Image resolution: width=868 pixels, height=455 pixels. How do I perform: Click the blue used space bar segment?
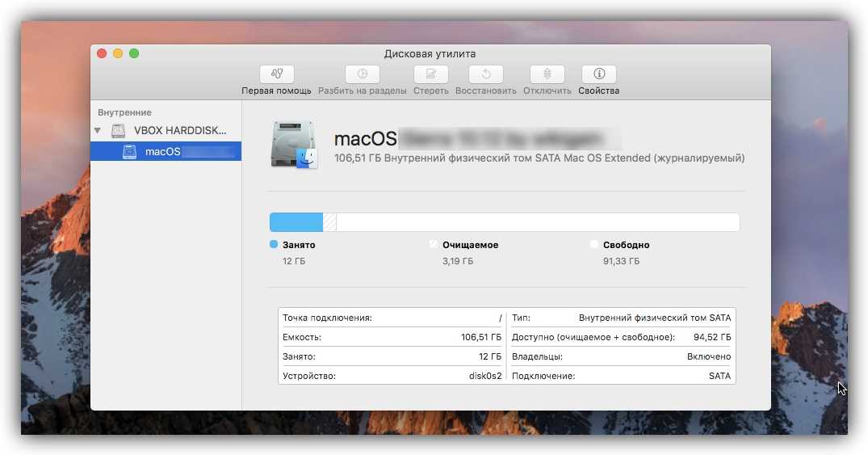pos(296,222)
